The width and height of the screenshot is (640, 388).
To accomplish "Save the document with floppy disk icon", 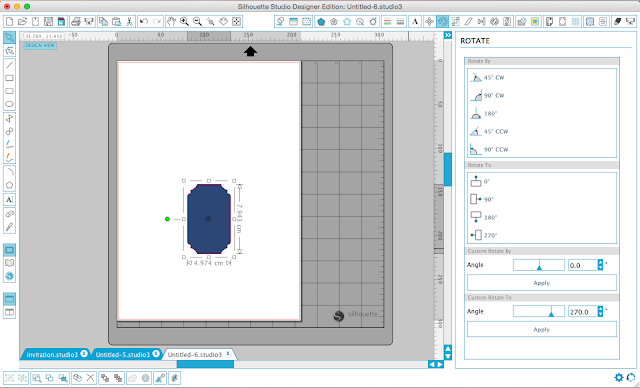I will pyautogui.click(x=49, y=22).
